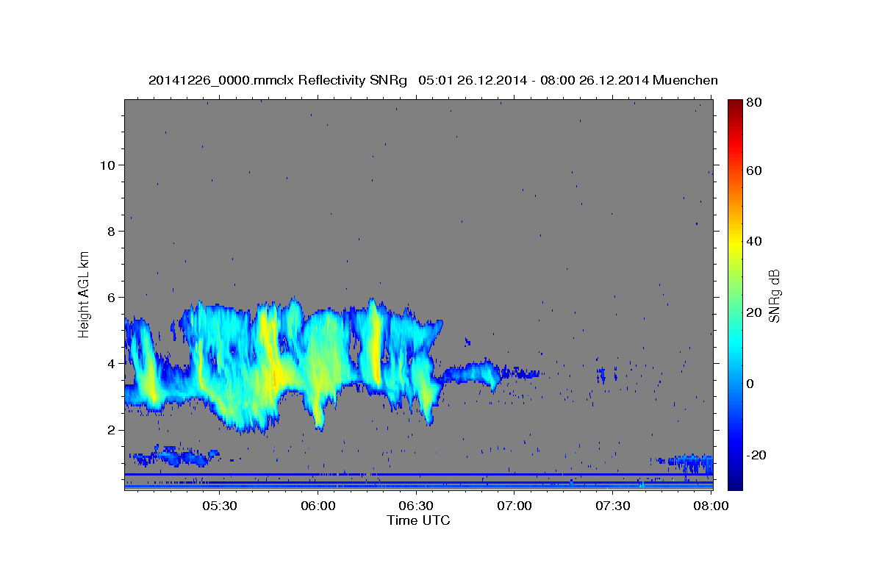Click the 08:00 time tick label

click(x=711, y=506)
